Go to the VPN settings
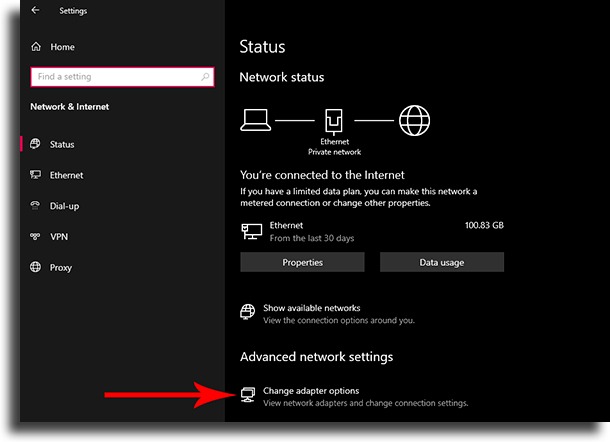 click(x=59, y=237)
